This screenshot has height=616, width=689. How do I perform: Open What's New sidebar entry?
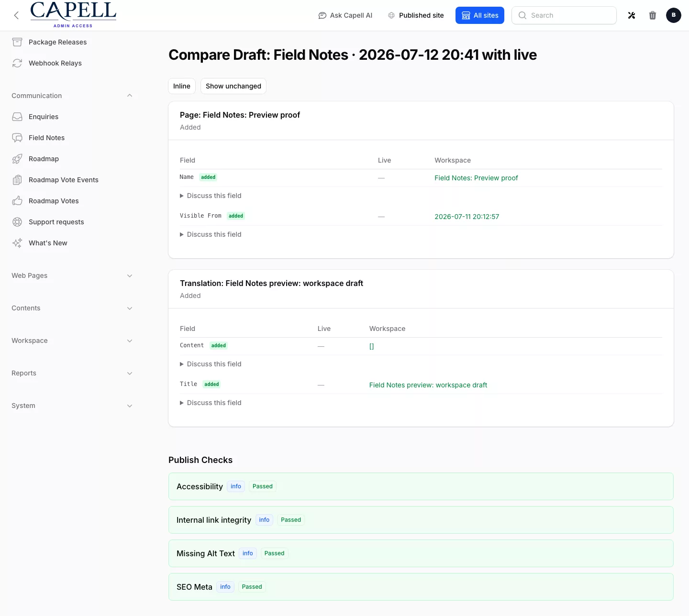click(x=48, y=243)
